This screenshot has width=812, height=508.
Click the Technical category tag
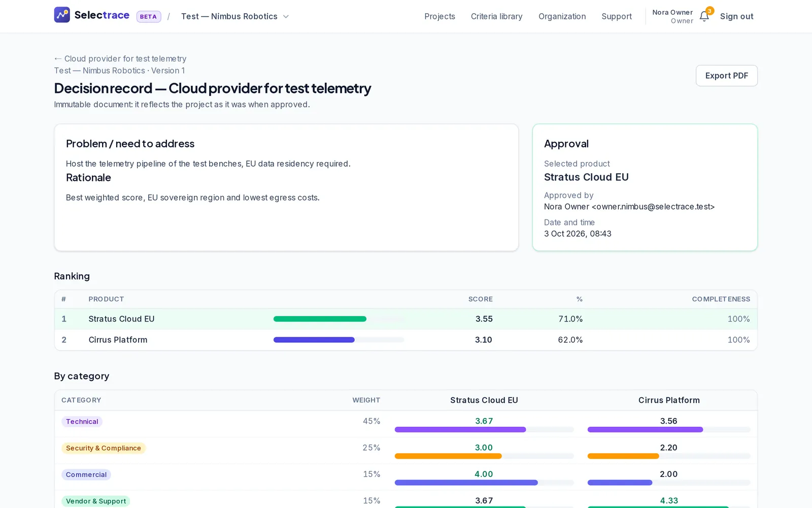coord(82,422)
